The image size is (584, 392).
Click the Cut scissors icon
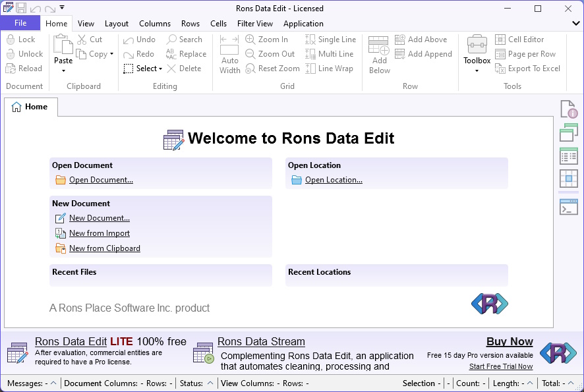pos(82,40)
